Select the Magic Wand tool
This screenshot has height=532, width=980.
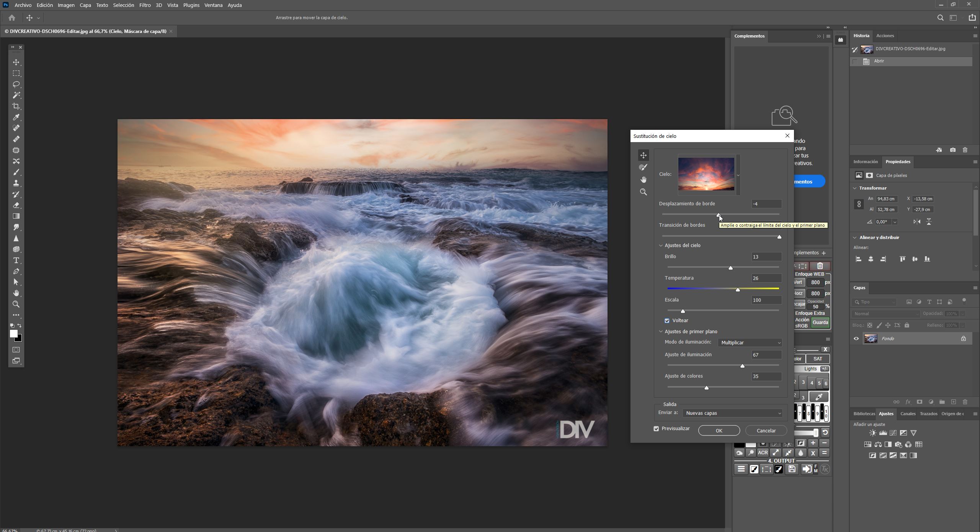(16, 95)
